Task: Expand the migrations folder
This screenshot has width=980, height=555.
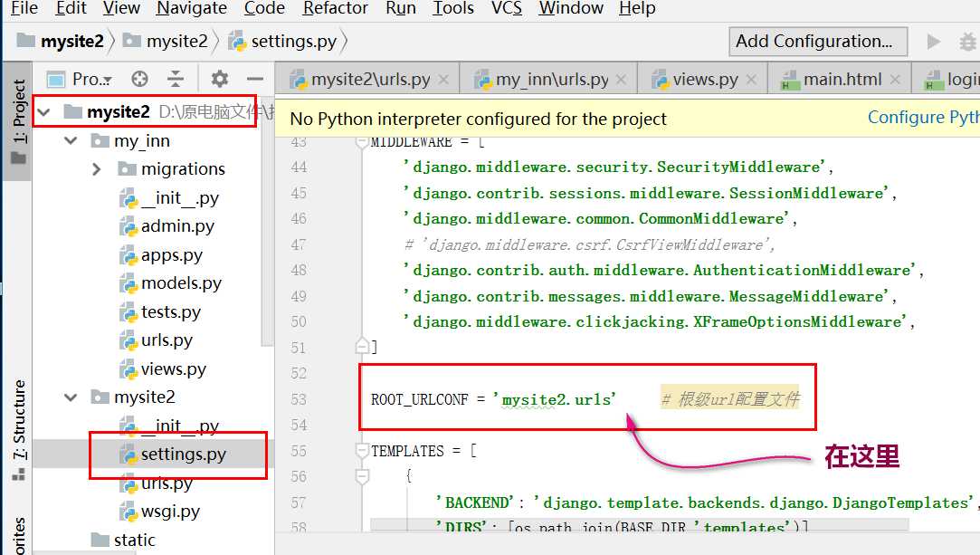Action: 96,168
